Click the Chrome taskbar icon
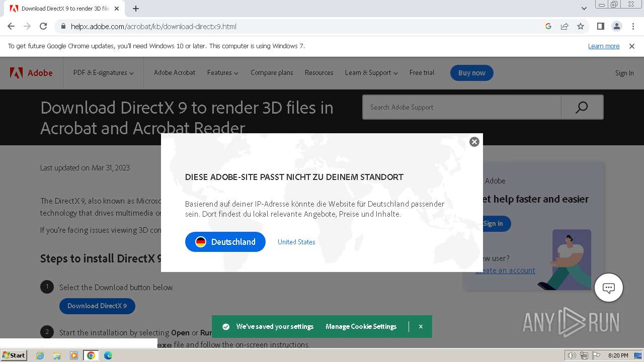This screenshot has height=362, width=644. [91, 355]
